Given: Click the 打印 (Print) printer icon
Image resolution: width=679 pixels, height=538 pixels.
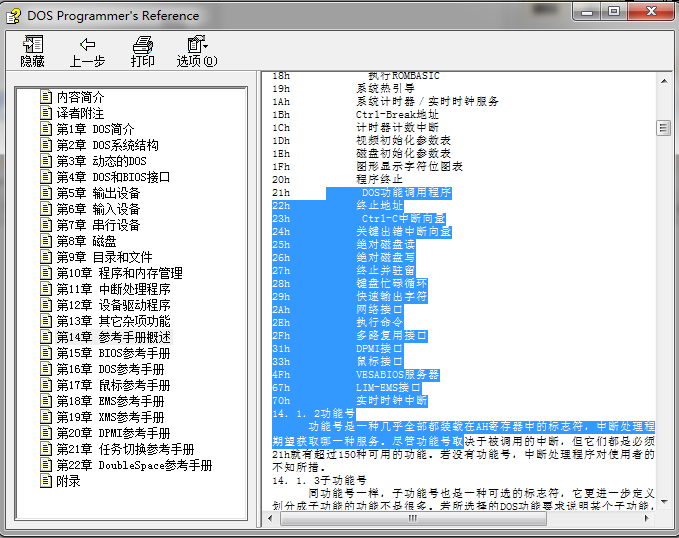Looking at the screenshot, I should click(x=142, y=44).
